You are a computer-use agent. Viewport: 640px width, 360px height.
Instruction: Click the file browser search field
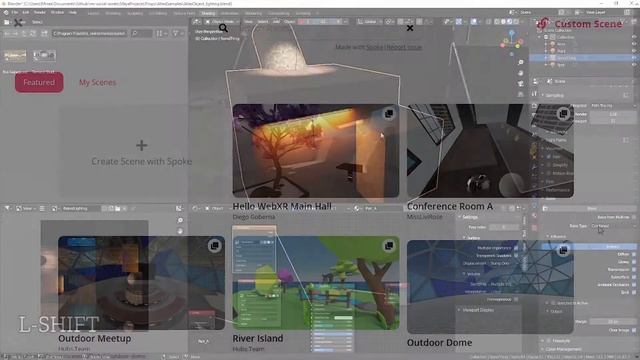pyautogui.click(x=141, y=33)
